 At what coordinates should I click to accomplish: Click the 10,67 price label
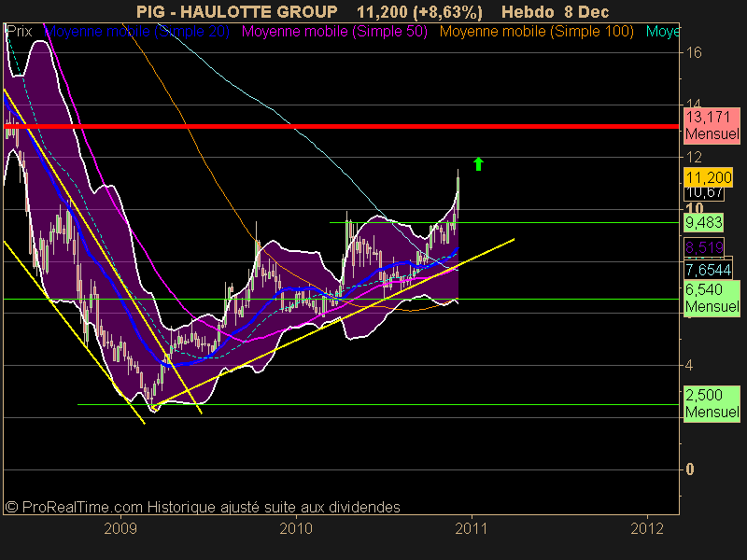(704, 193)
